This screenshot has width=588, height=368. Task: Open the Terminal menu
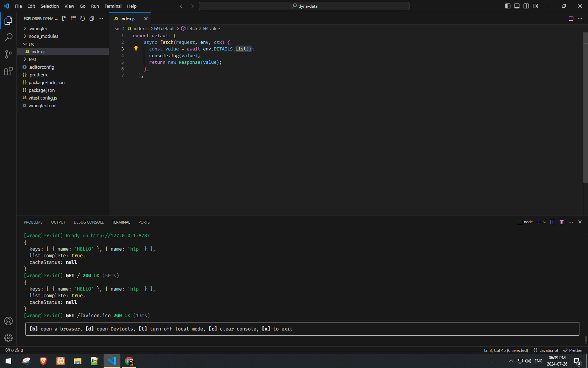coord(113,6)
